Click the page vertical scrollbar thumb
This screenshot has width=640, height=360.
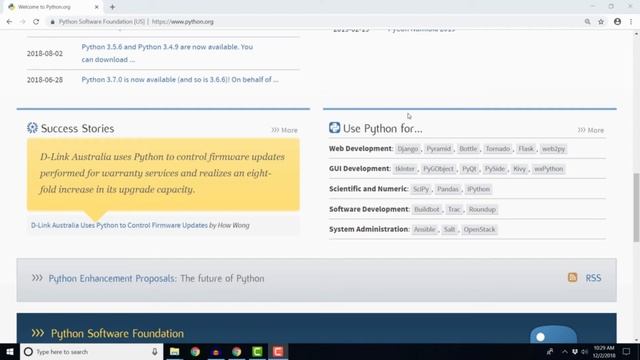click(x=636, y=207)
